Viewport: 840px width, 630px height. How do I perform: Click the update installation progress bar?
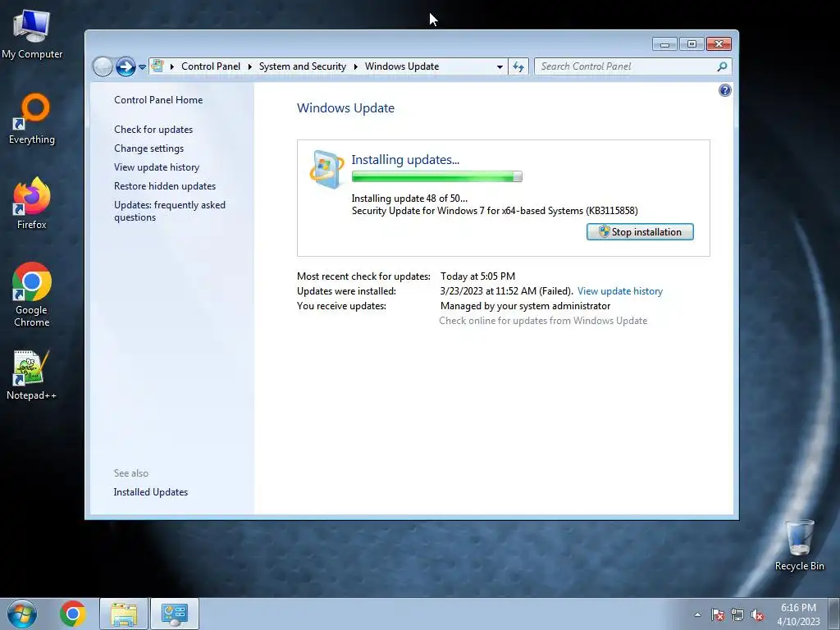point(436,176)
